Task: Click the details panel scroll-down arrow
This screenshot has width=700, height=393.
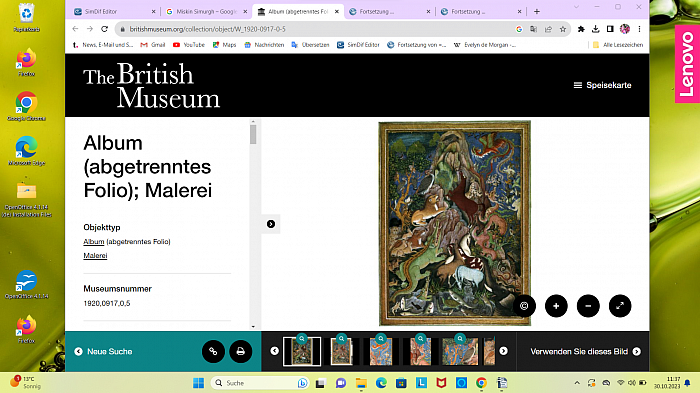Action: click(x=253, y=326)
